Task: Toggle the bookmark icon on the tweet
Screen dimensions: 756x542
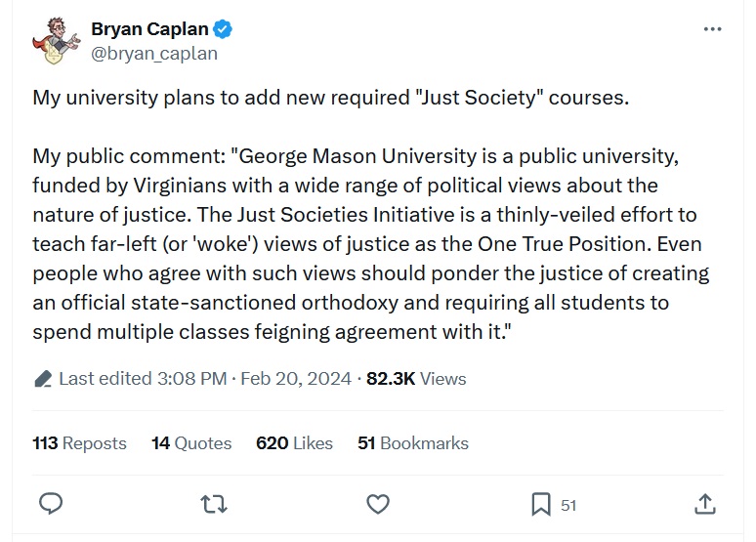Action: [540, 504]
